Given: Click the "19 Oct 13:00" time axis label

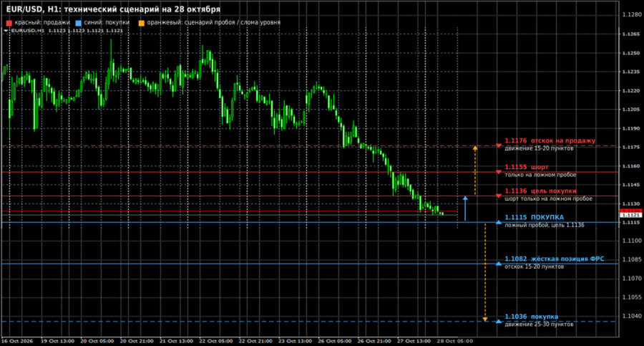Looking at the screenshot, I should [x=57, y=341].
